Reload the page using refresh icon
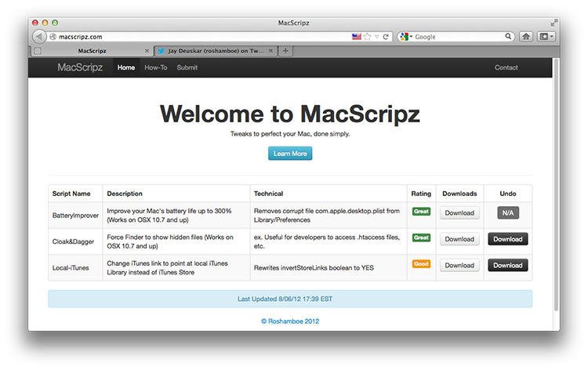 (x=386, y=37)
